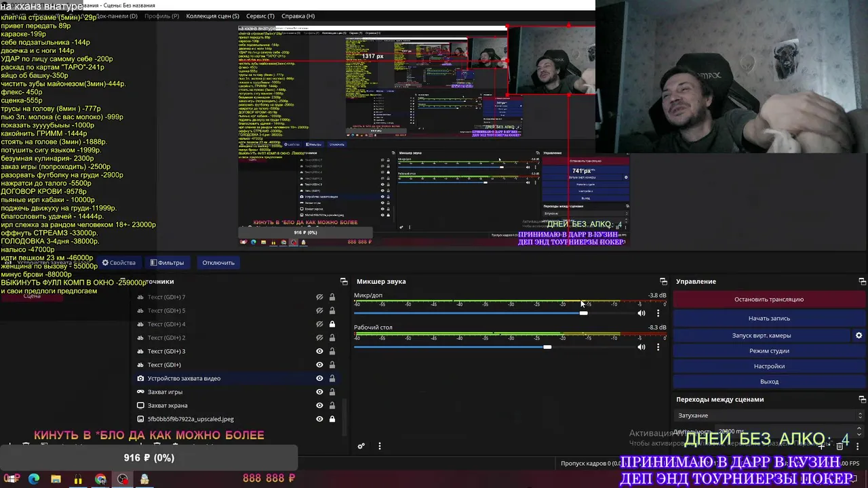This screenshot has width=868, height=488.
Task: Open the Затухание transition dropdown
Action: 770,415
